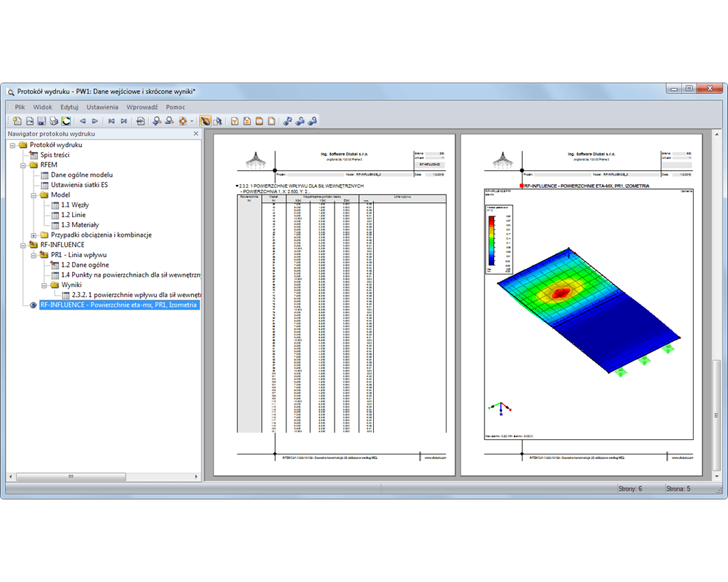This screenshot has height=582, width=728.
Task: Click the new printout report icon
Action: [x=17, y=121]
